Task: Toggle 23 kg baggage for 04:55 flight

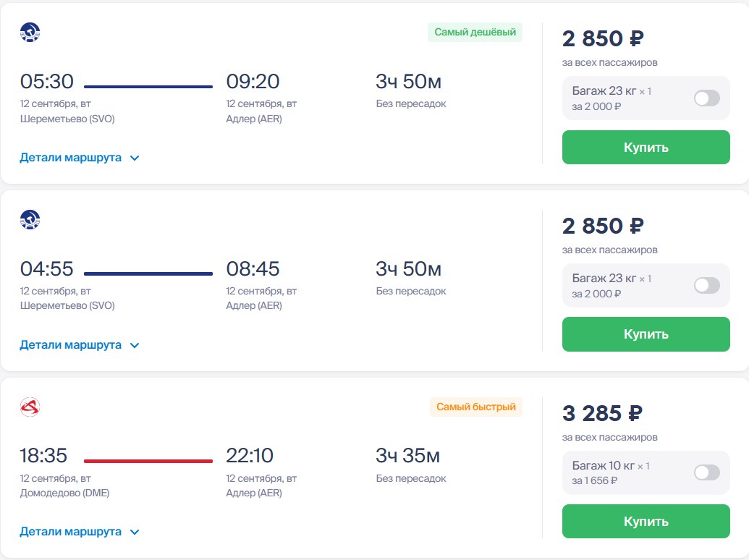Action: click(706, 285)
